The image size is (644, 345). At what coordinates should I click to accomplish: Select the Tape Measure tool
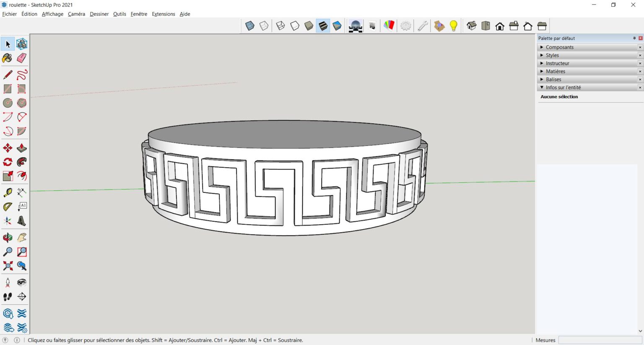click(8, 192)
